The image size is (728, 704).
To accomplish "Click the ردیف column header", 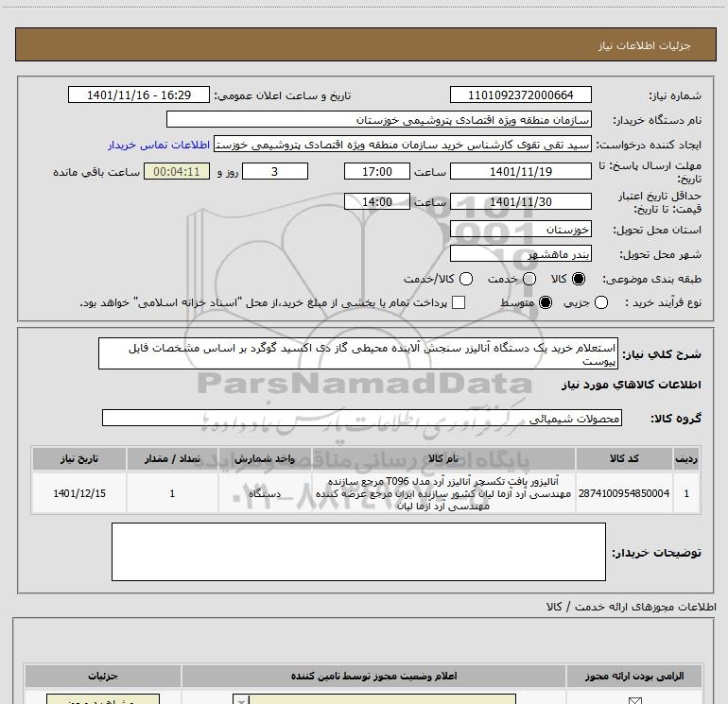I will [x=686, y=458].
